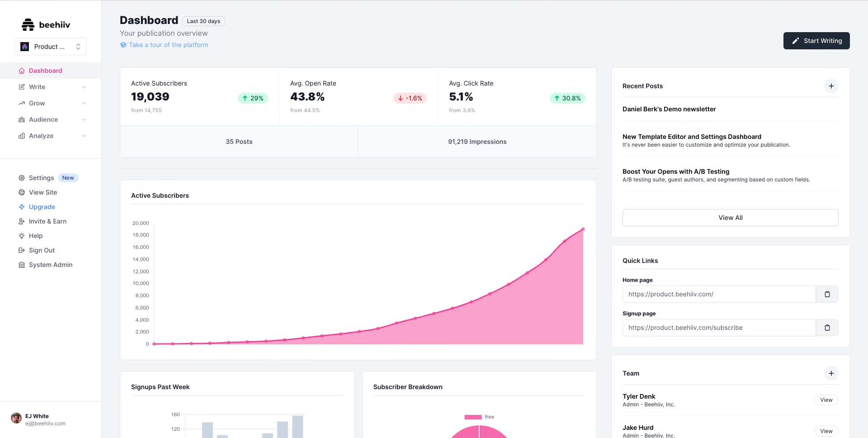Open System Admin
868x438 pixels.
pyautogui.click(x=51, y=265)
